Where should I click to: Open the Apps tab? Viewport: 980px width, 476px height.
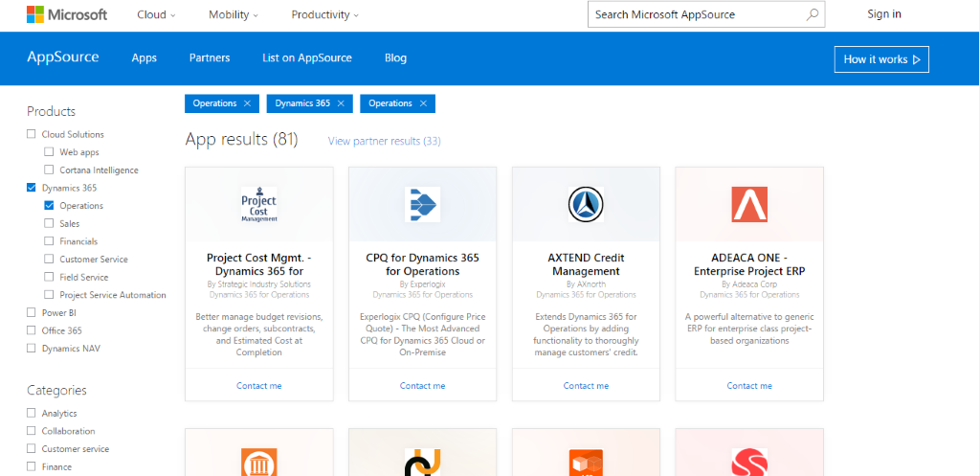(144, 58)
